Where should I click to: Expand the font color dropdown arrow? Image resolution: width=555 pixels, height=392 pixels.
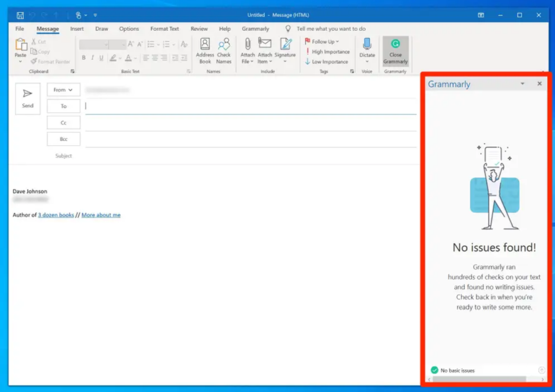tap(135, 58)
